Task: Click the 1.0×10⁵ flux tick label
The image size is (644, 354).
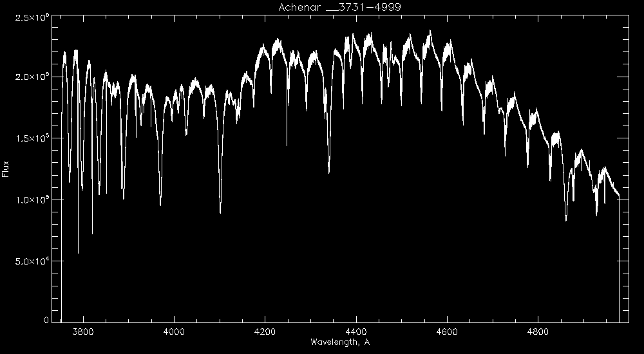Action: pyautogui.click(x=32, y=200)
